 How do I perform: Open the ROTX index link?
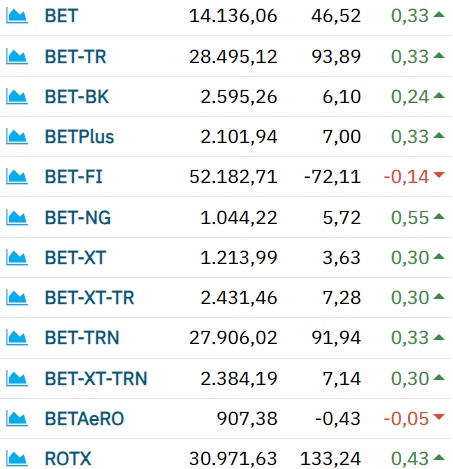tap(68, 459)
